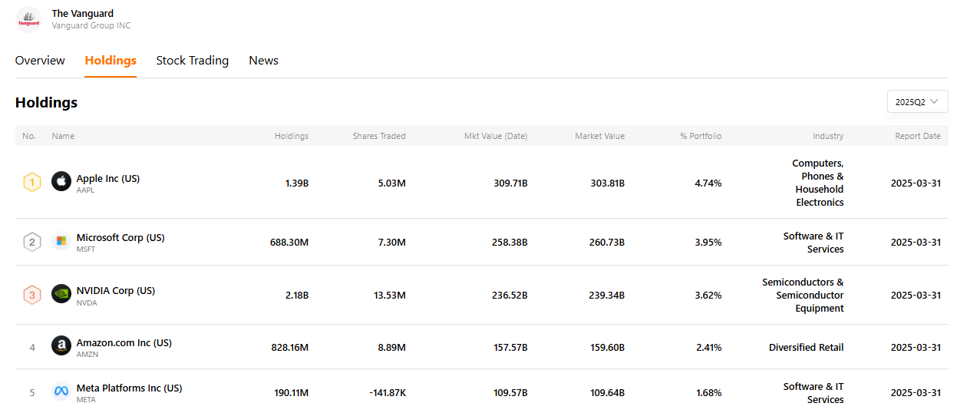Image resolution: width=980 pixels, height=413 pixels.
Task: Open Apple Inc (US) stock link
Action: [x=108, y=178]
